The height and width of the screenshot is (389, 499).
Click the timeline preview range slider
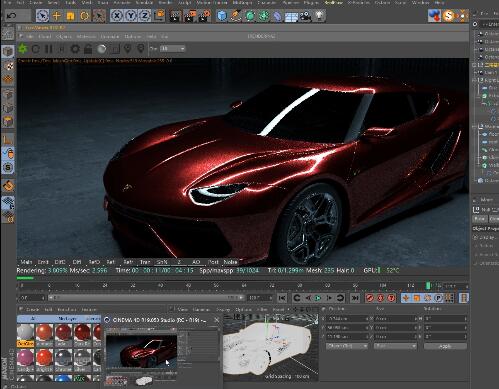point(146,297)
